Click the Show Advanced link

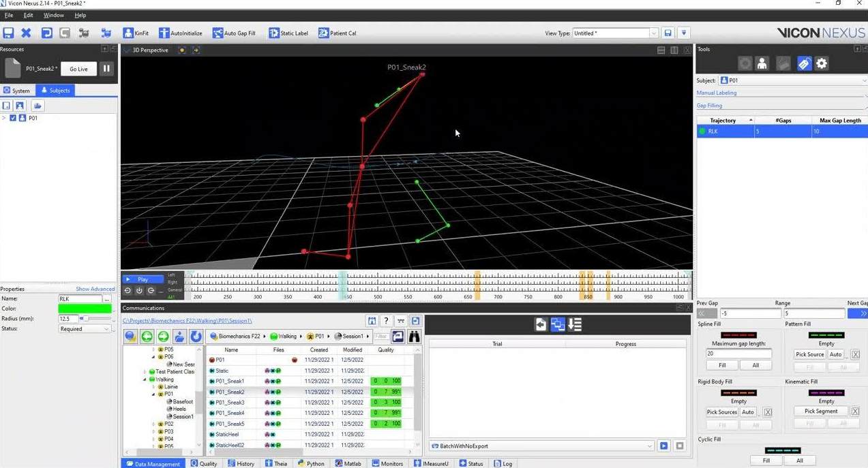pos(95,290)
